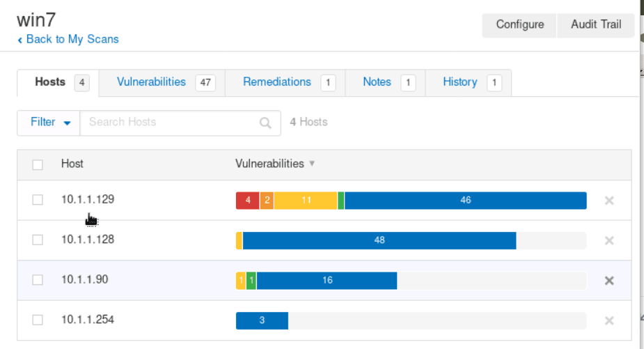Click yellow medium segment showing 11
Viewport: 644px width, 349px height.
(x=306, y=201)
